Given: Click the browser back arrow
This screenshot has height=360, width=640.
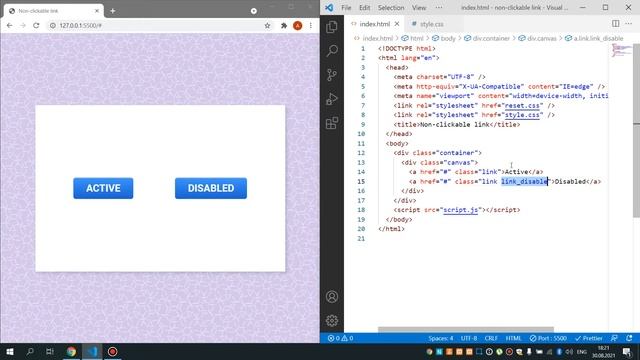Looking at the screenshot, I should point(9,25).
